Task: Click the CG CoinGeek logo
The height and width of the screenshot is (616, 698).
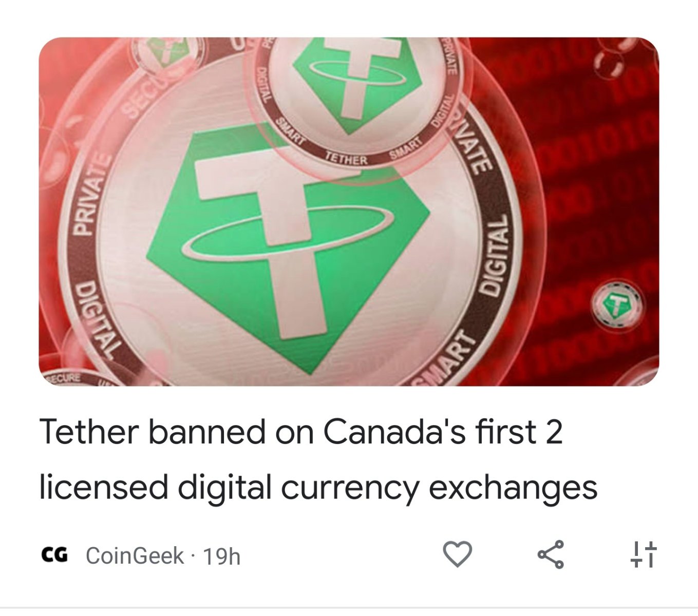Action: coord(54,555)
